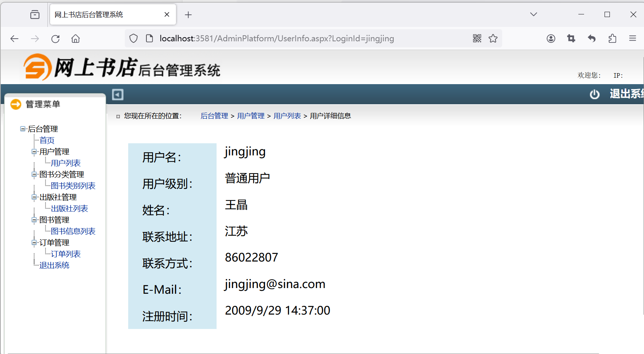
Task: Click the screenshot crop icon in toolbar
Action: tap(571, 38)
